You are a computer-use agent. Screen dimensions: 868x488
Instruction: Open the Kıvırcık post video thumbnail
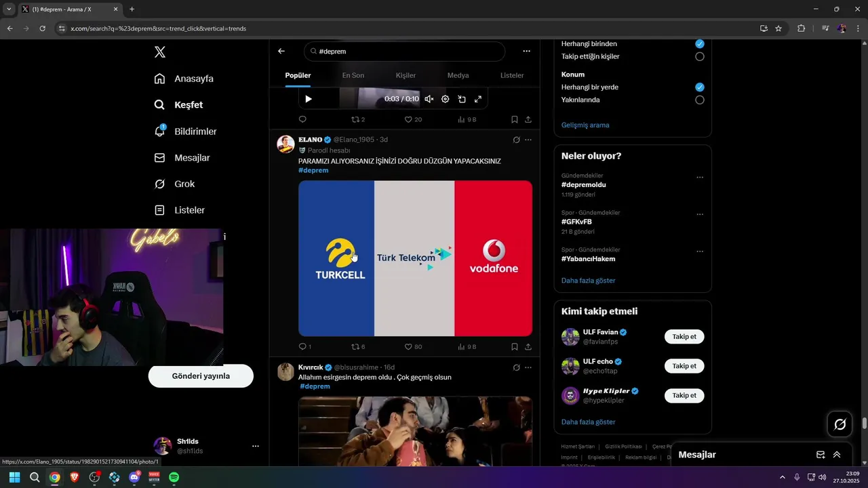pyautogui.click(x=415, y=431)
